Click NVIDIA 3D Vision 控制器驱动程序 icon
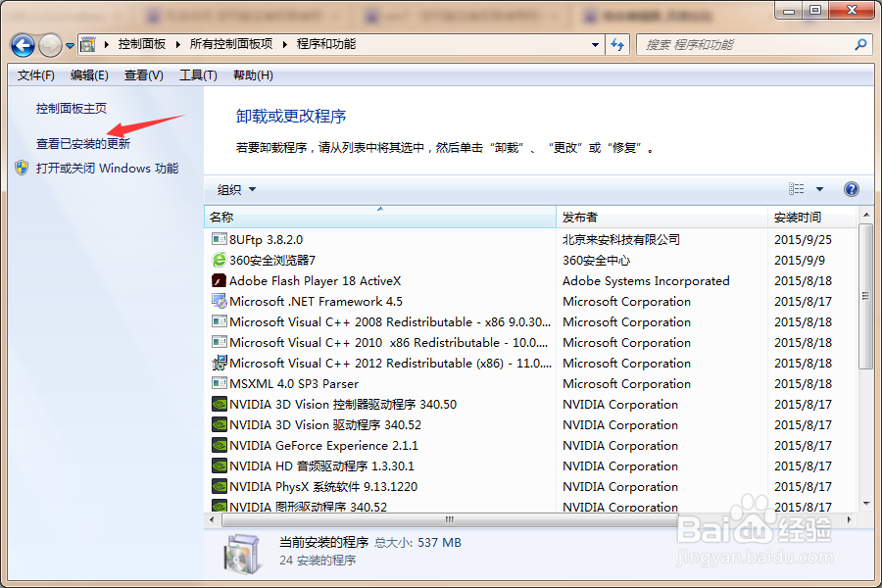This screenshot has width=882, height=588. [219, 404]
